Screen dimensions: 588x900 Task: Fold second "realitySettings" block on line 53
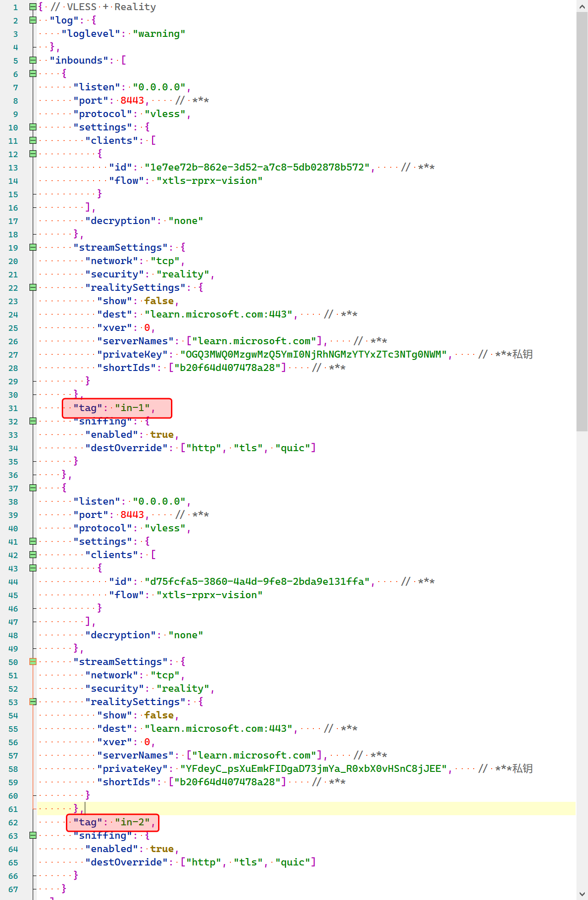click(33, 702)
